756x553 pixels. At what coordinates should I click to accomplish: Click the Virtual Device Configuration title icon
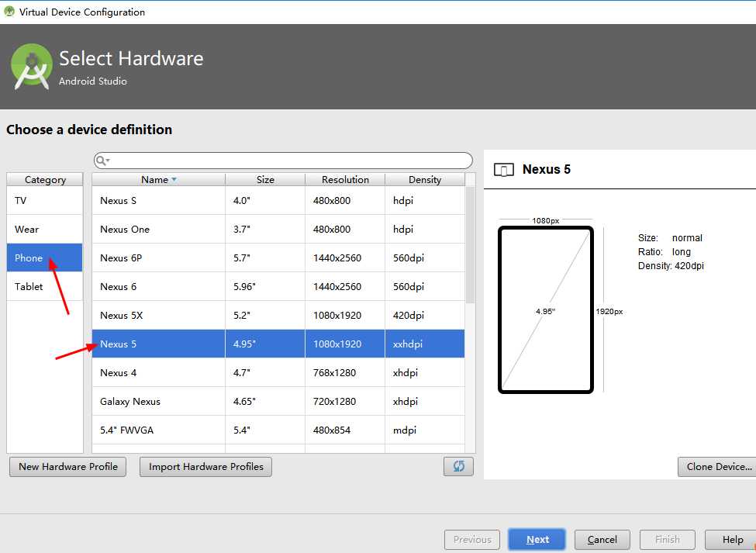(9, 11)
